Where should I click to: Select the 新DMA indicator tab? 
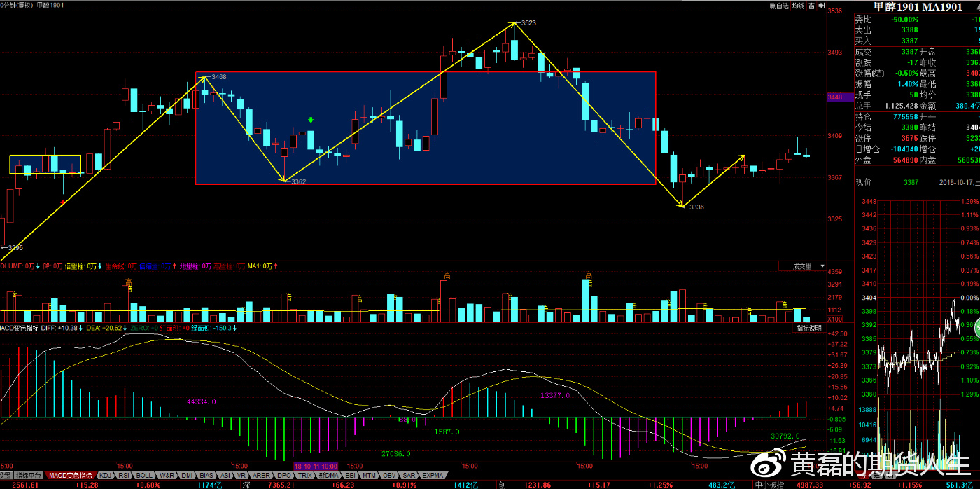click(329, 475)
